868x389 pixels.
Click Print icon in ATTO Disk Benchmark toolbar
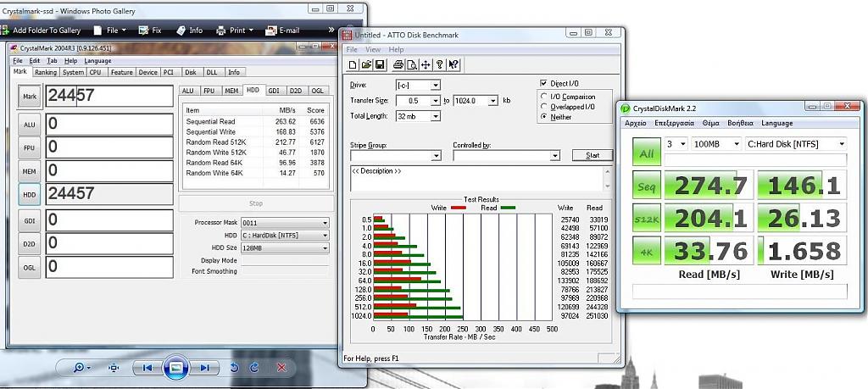(398, 65)
